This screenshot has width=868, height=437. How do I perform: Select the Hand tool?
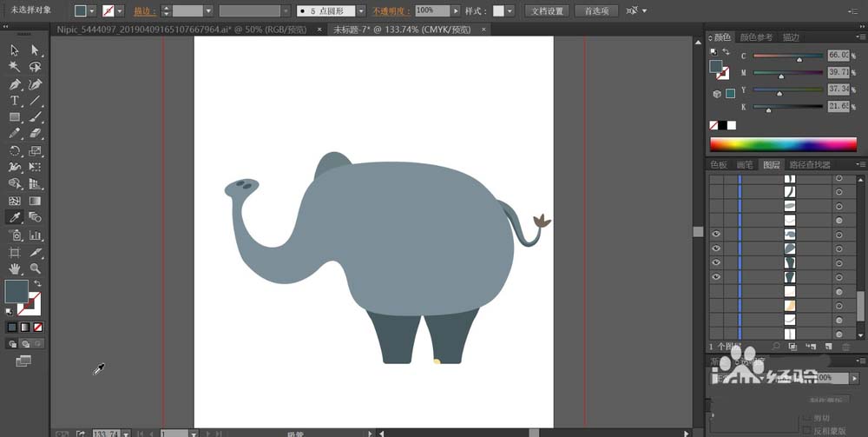pyautogui.click(x=15, y=268)
